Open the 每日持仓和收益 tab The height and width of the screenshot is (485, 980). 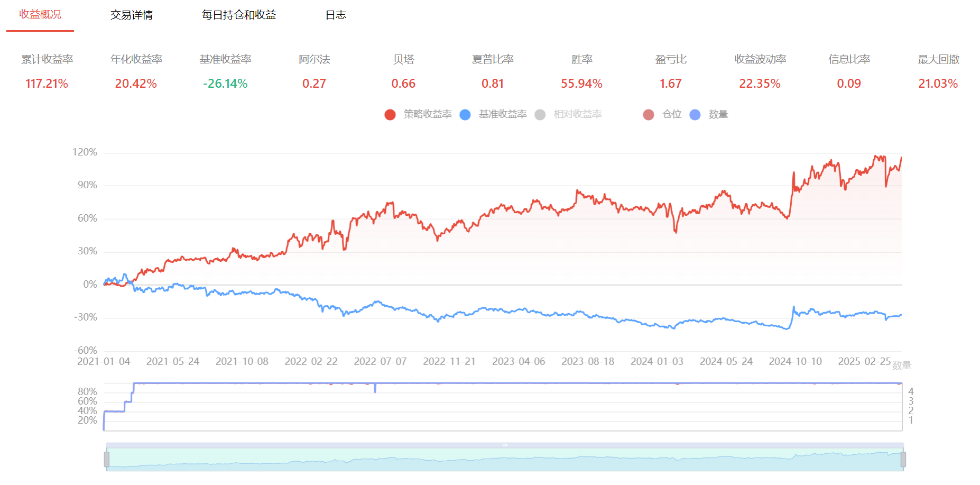239,15
